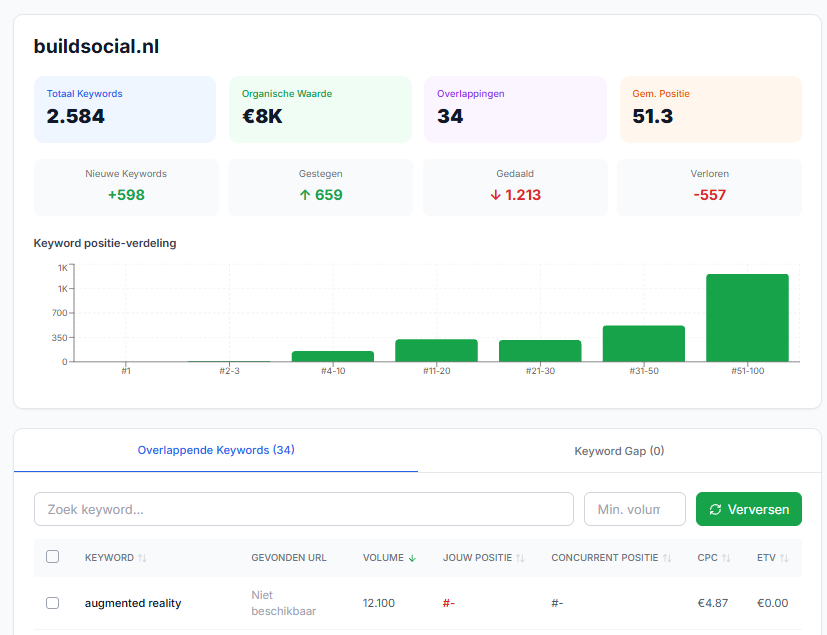Click the augmented reality keyword cell
The height and width of the screenshot is (635, 827).
pos(133,603)
